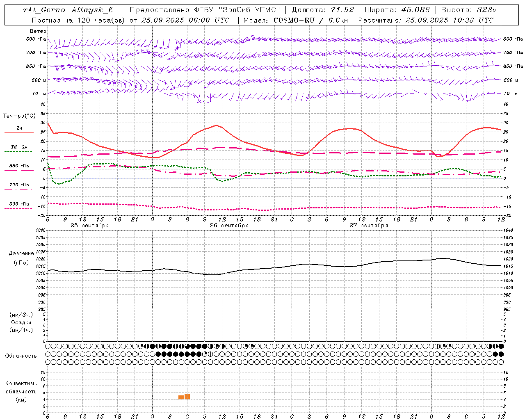The image size is (525, 420).
Task: Click the station name rAl_Gorno-Altaysk_E
Action: pyautogui.click(x=68, y=10)
